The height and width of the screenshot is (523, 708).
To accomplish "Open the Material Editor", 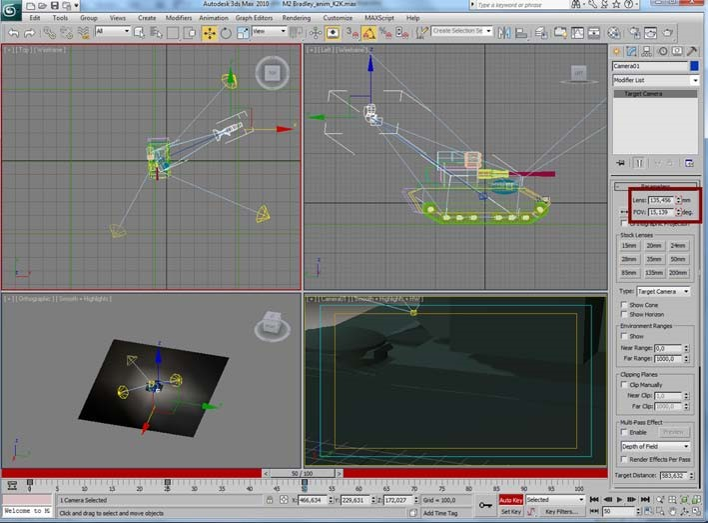I will point(614,33).
